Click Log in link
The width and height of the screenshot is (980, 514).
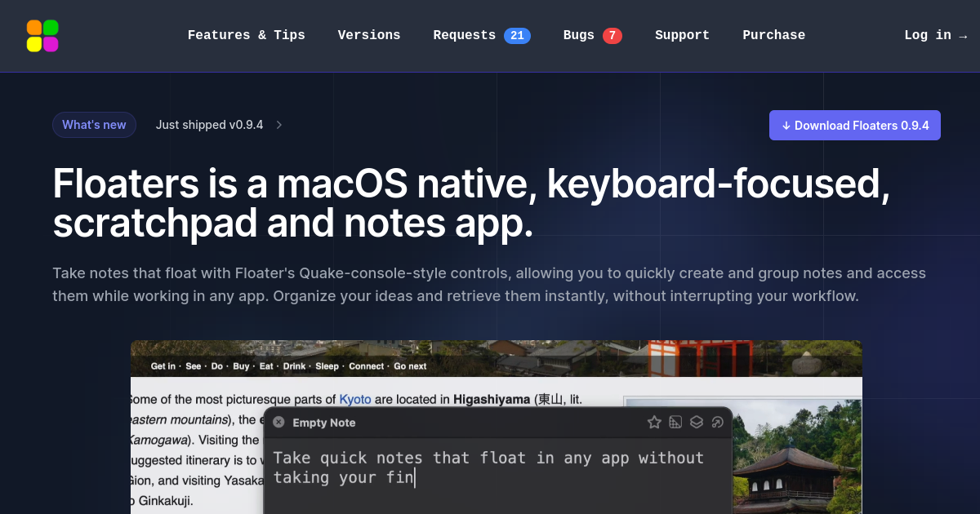tap(936, 35)
